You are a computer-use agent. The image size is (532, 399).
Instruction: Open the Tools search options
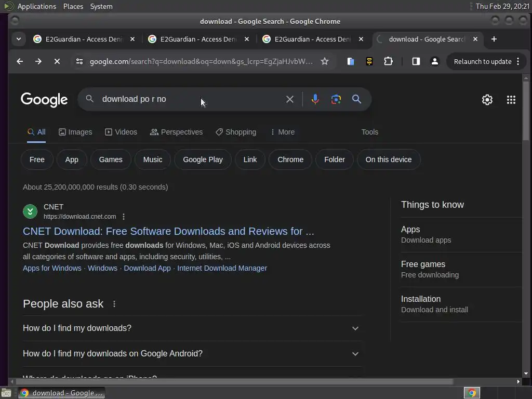point(369,132)
